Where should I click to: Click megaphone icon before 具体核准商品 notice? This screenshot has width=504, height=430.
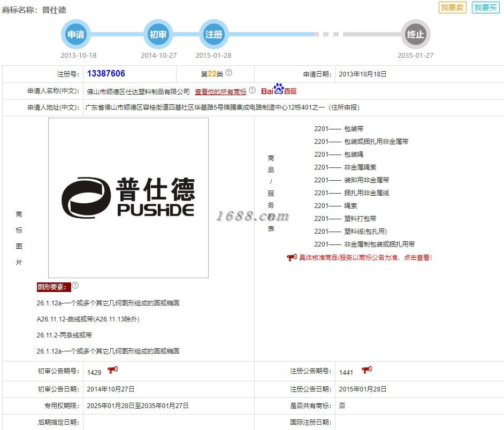pos(292,257)
